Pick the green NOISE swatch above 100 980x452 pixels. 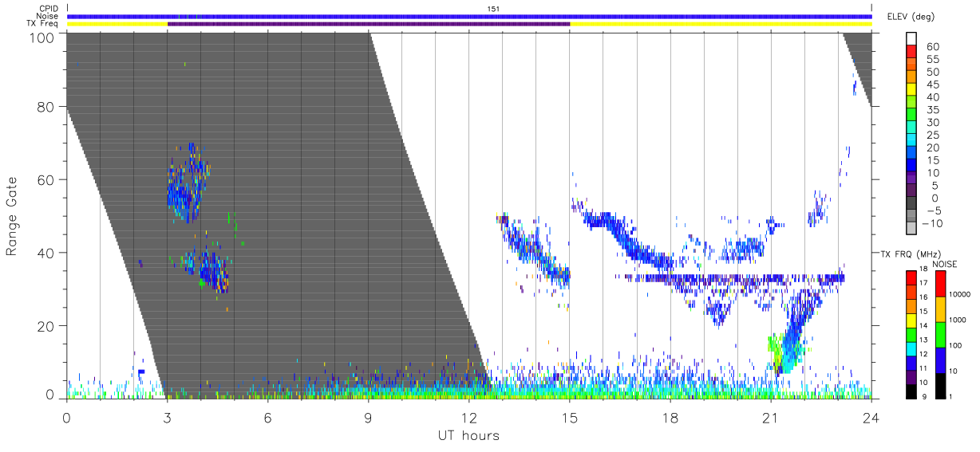click(939, 334)
